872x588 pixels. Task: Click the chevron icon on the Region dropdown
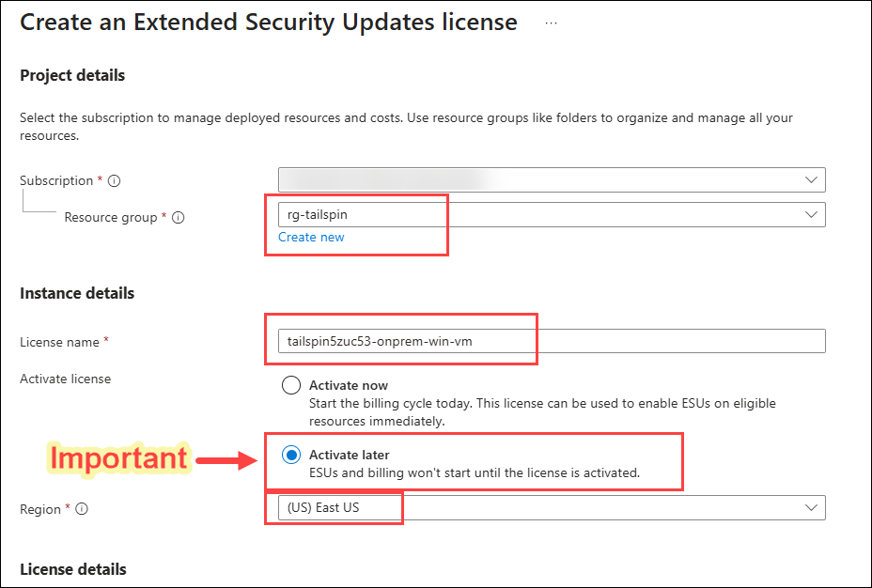[x=812, y=508]
